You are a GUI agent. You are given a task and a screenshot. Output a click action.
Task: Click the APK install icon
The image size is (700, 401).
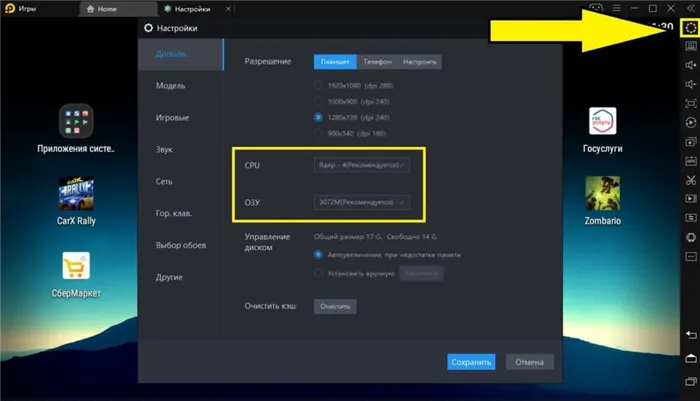point(691,161)
